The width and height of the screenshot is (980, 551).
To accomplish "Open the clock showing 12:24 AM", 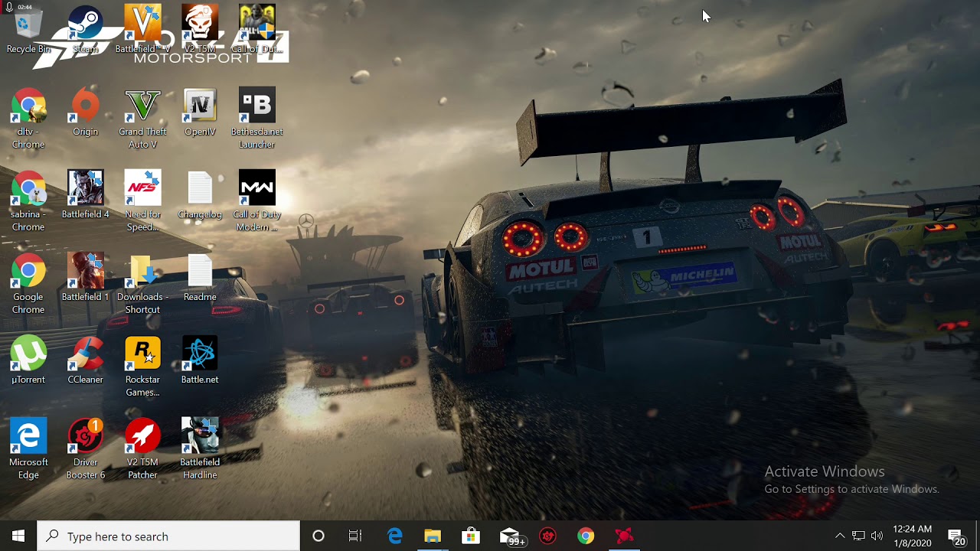I will 913,536.
